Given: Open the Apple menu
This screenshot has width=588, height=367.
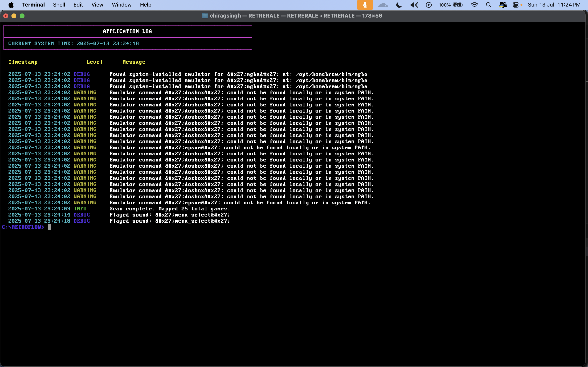Looking at the screenshot, I should click(11, 5).
